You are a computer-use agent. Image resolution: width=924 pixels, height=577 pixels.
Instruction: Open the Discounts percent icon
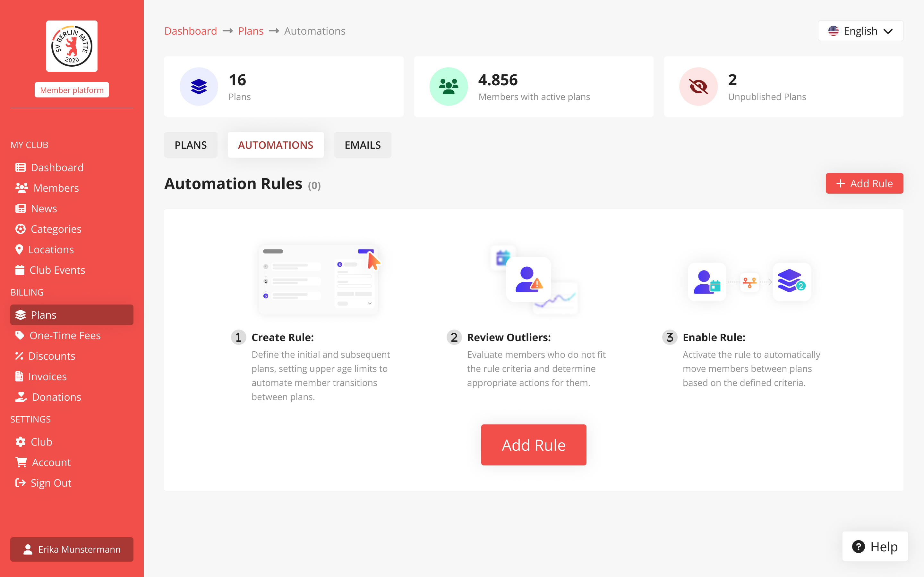20,356
